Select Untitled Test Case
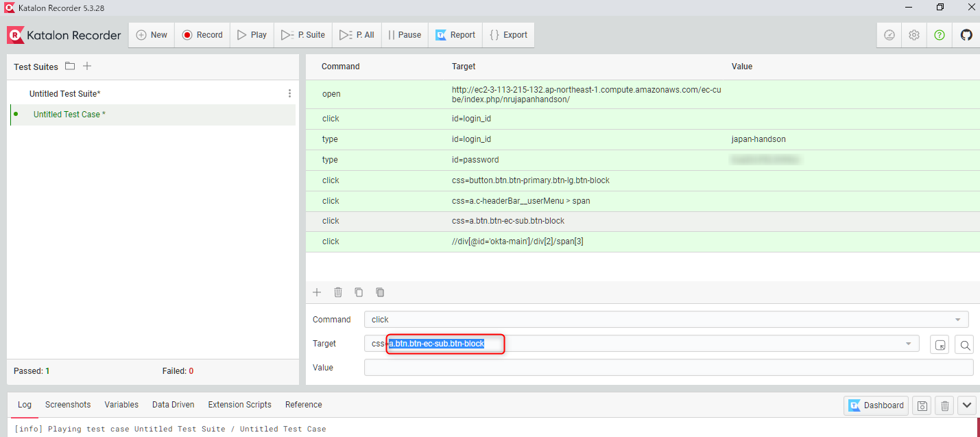Screen dimensions: 980x437 pyautogui.click(x=69, y=115)
